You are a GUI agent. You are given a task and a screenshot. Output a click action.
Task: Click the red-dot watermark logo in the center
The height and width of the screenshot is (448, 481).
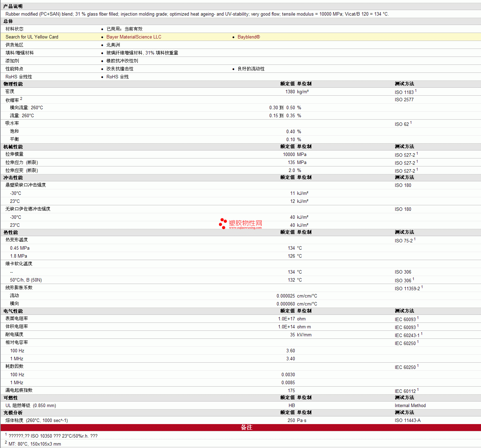click(223, 223)
